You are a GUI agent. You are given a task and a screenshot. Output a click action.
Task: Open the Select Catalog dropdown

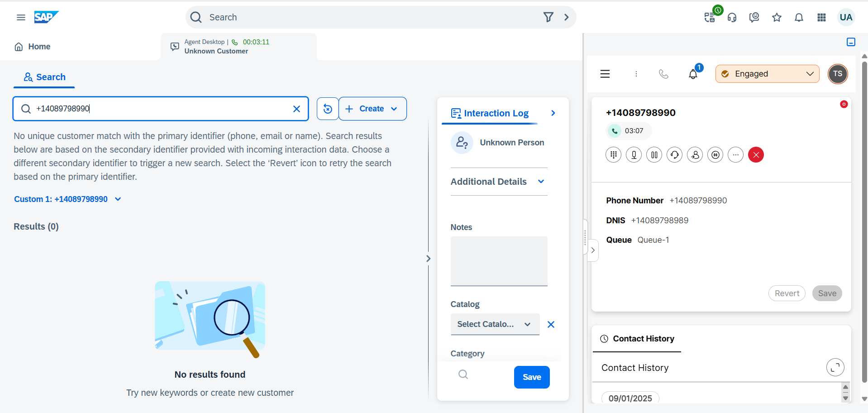coord(495,324)
